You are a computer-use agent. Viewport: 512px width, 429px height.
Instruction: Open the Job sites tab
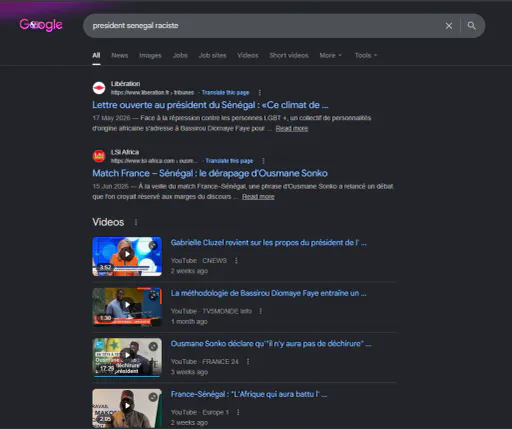point(212,55)
